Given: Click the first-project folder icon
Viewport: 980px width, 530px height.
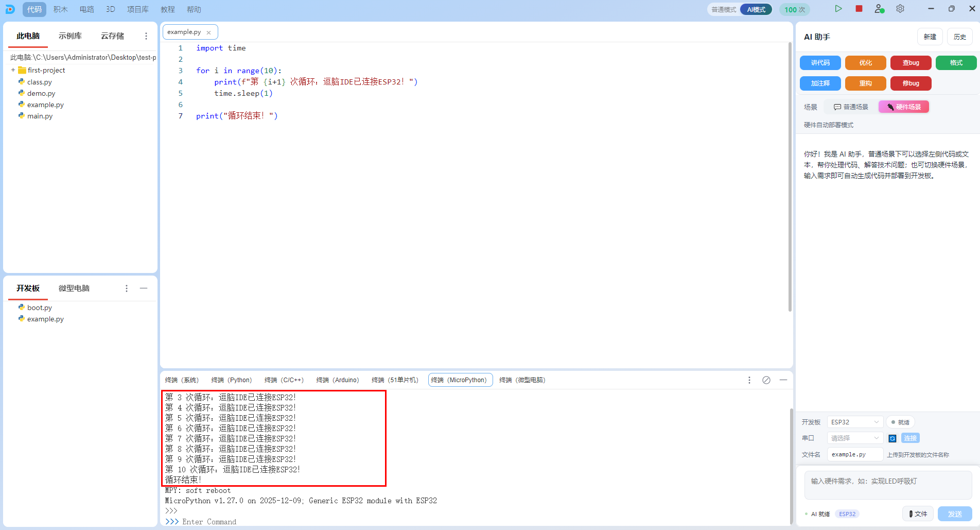Looking at the screenshot, I should pos(22,70).
